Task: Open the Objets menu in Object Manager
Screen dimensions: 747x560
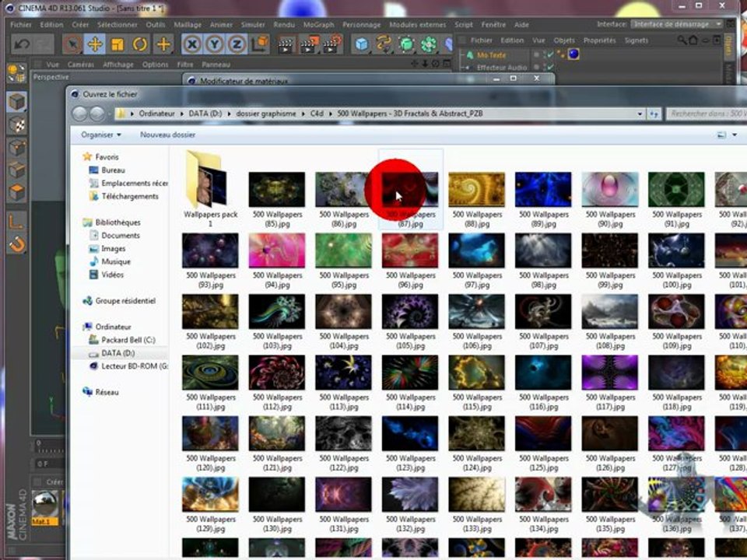Action: coord(564,40)
